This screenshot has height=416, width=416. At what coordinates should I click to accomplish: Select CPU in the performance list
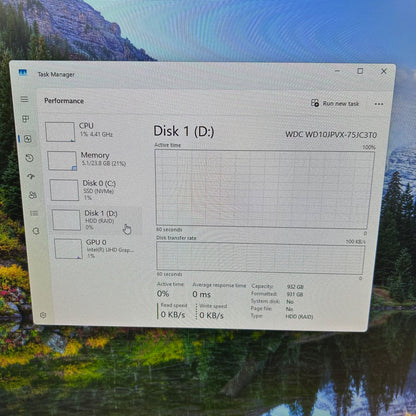tap(90, 131)
